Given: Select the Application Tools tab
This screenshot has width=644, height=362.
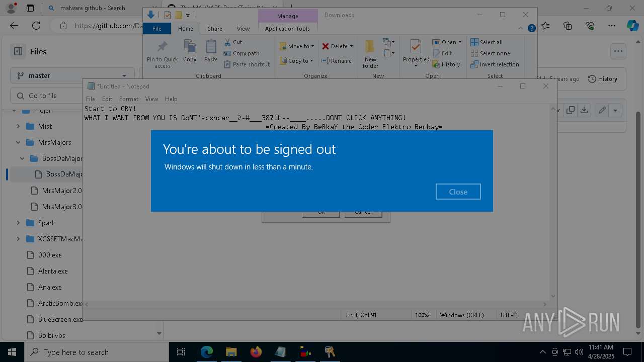Looking at the screenshot, I should (x=287, y=29).
